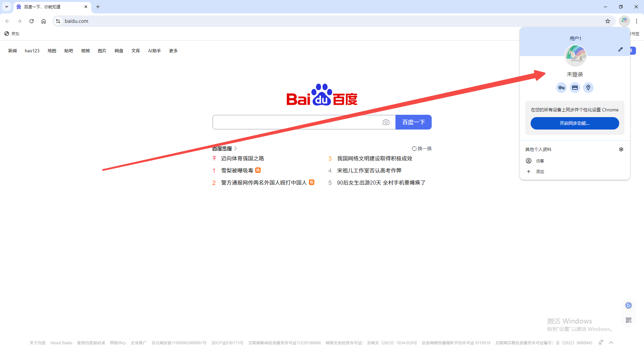
Task: Open hot search 警方通报网传两名外国人殴打中国人
Action: 264,183
